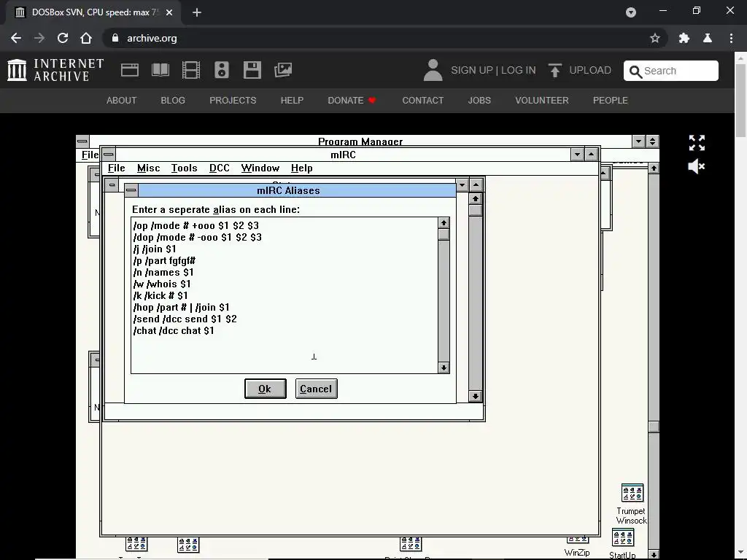The width and height of the screenshot is (747, 560).
Task: Open DONATE page link
Action: 352,101
